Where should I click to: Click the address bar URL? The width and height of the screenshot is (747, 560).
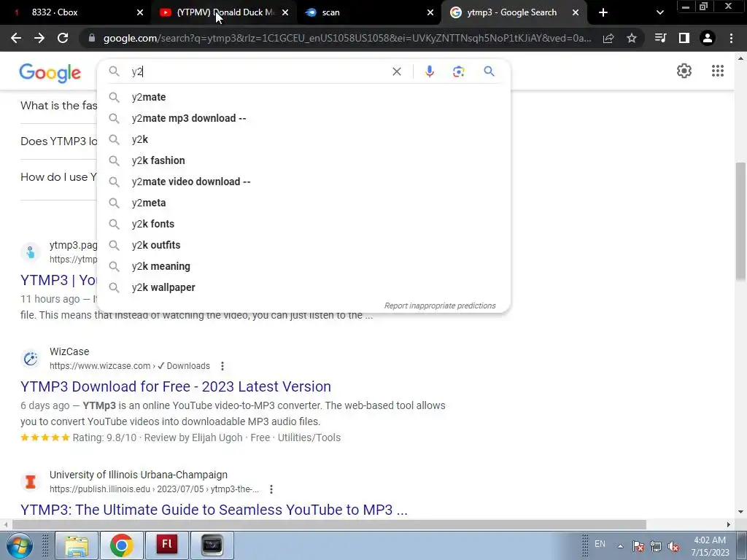[347, 38]
